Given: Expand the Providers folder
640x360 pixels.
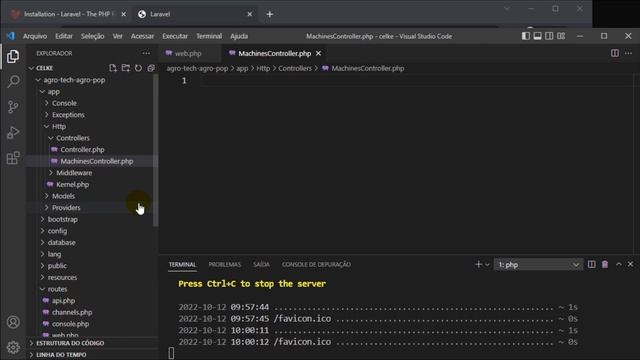Looking at the screenshot, I should click(47, 208).
